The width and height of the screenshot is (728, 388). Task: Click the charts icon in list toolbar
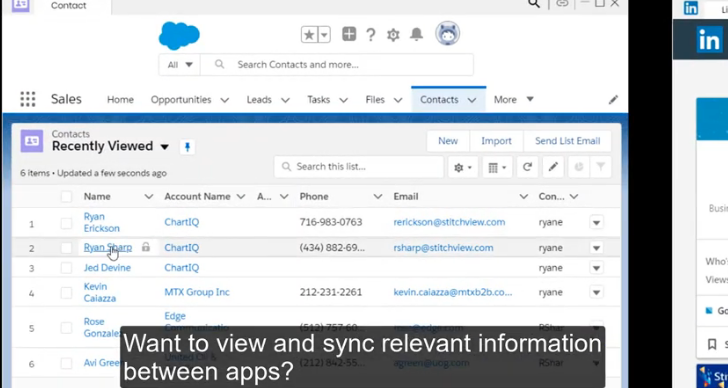tap(578, 167)
